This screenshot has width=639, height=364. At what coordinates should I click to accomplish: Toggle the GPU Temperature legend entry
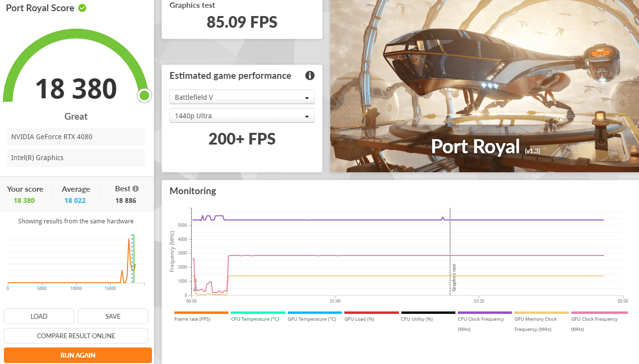(315, 317)
